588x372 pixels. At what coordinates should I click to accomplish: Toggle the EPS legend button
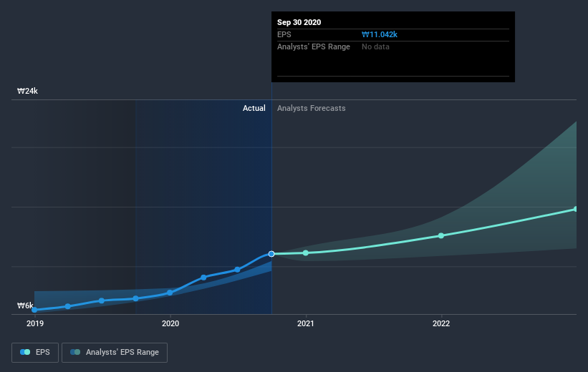[x=35, y=353]
